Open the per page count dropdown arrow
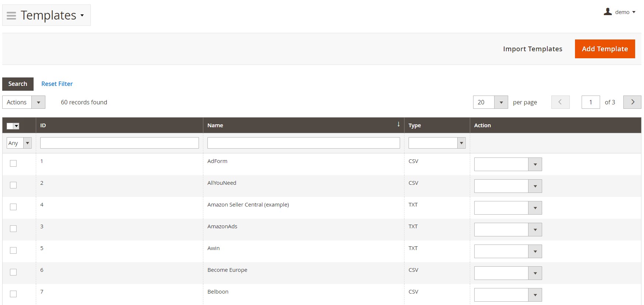 501,102
